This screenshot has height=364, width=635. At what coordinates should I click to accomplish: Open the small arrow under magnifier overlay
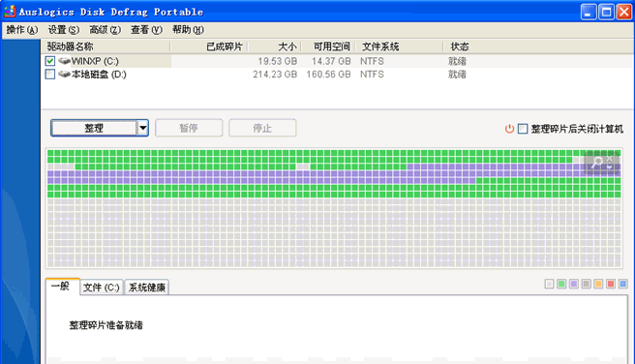click(610, 167)
